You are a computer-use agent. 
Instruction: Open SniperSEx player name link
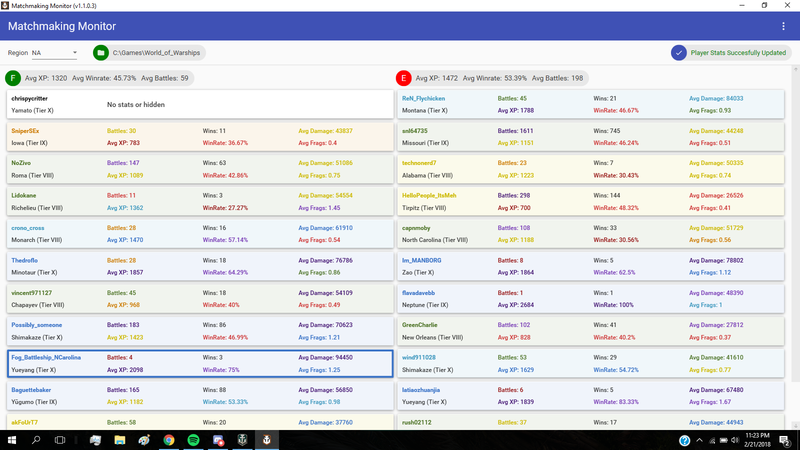(26, 131)
